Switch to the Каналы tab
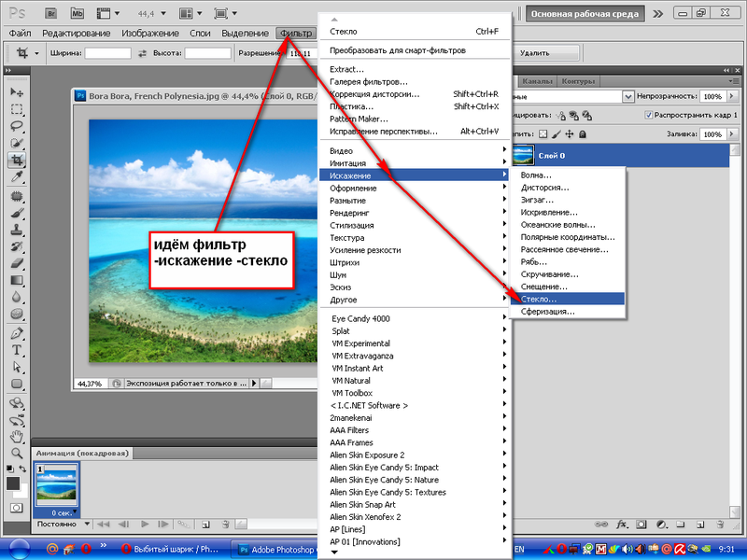The height and width of the screenshot is (560, 747). (x=537, y=81)
